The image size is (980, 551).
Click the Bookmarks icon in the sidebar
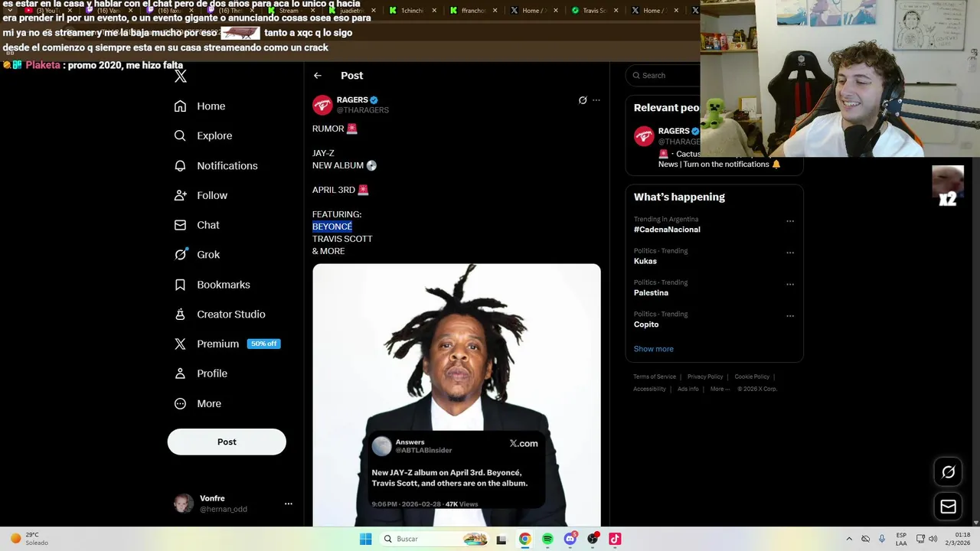tap(180, 285)
